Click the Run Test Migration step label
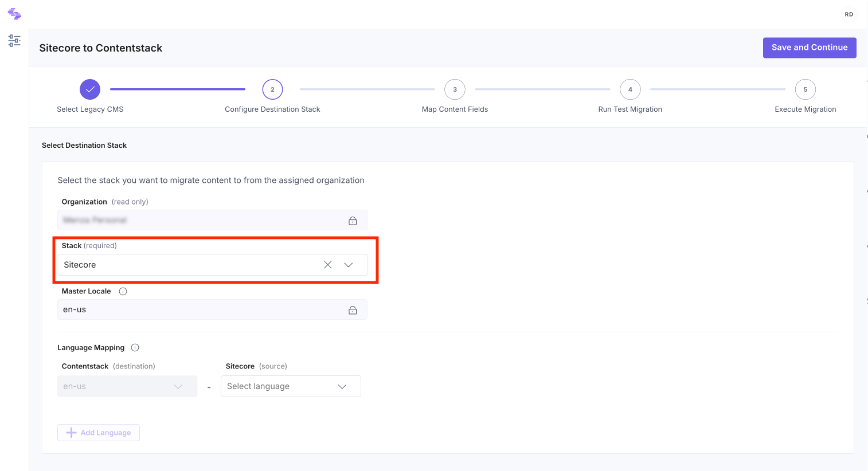 coord(630,109)
